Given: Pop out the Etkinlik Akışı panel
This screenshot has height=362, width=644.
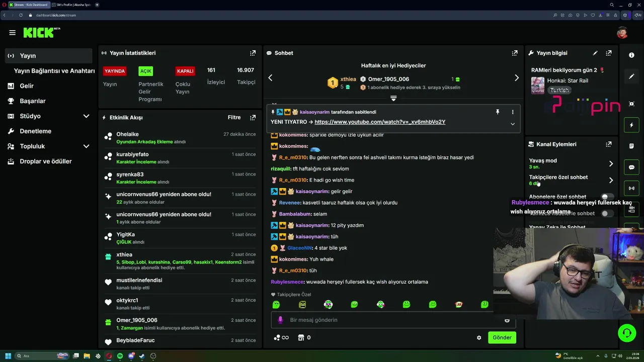Looking at the screenshot, I should click(253, 118).
